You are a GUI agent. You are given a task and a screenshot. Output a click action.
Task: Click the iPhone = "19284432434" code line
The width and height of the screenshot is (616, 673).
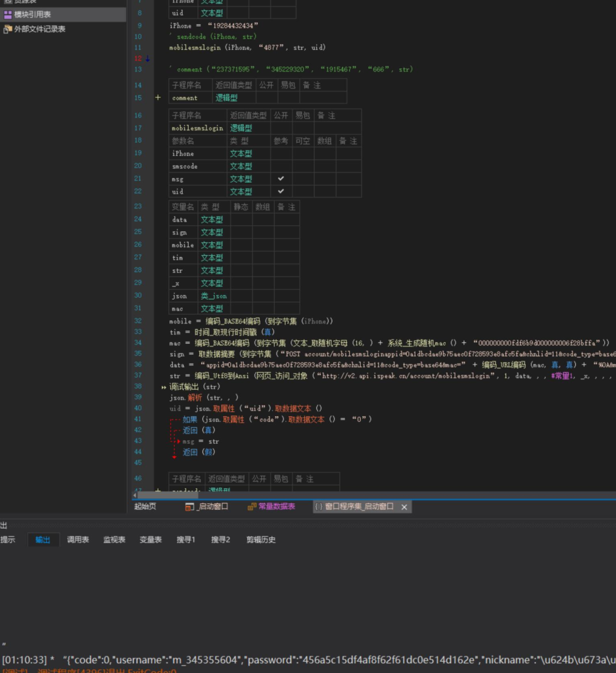(214, 26)
